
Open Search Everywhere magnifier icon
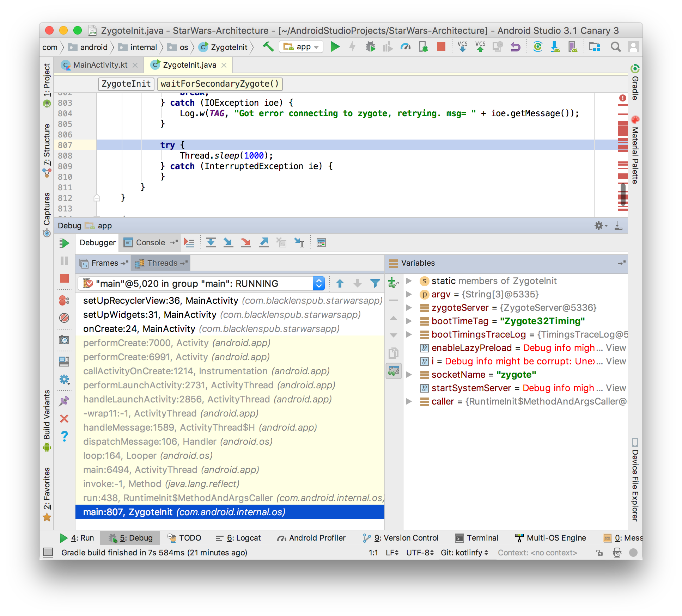click(x=616, y=47)
